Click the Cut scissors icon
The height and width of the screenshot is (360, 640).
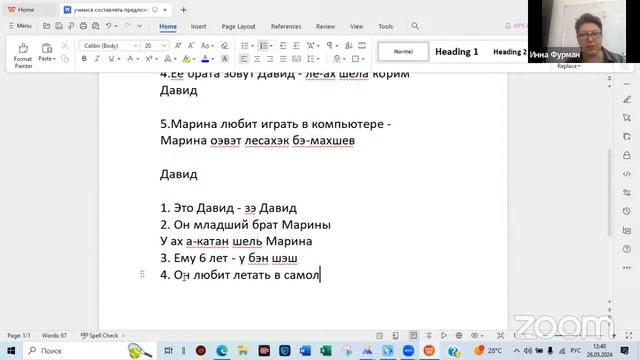pyautogui.click(x=65, y=46)
